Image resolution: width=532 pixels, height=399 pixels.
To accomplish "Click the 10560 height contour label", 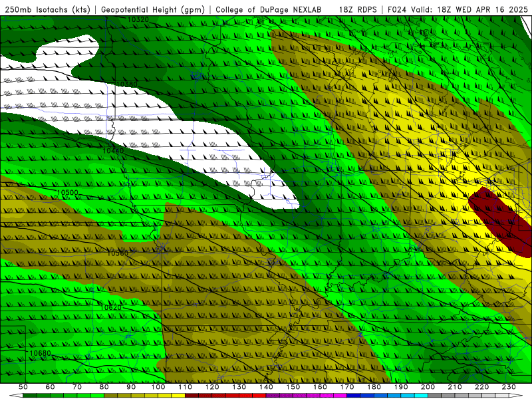I will point(118,253).
